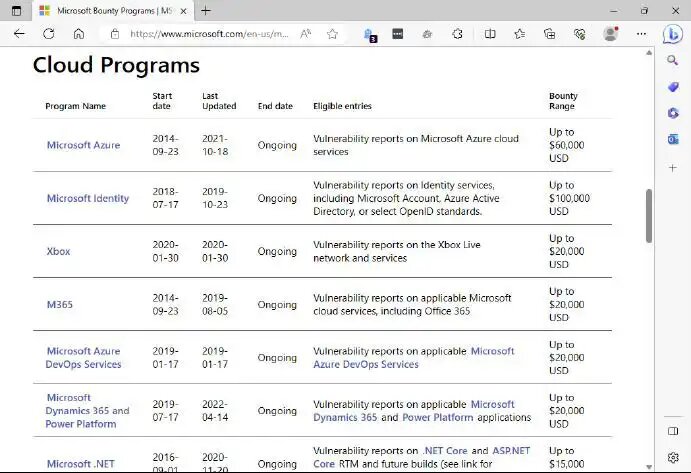
Task: Click Ongoing end date in Xbox row
Action: [x=277, y=251]
